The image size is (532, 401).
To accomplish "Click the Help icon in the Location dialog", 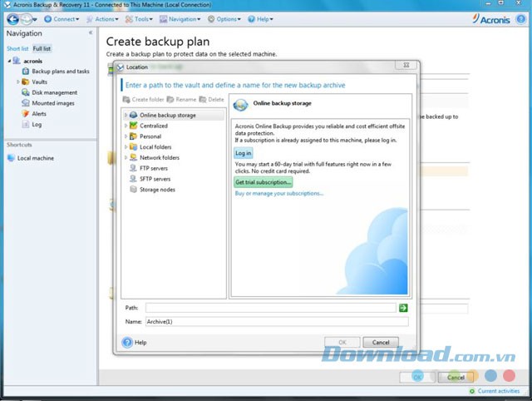I will click(x=127, y=342).
